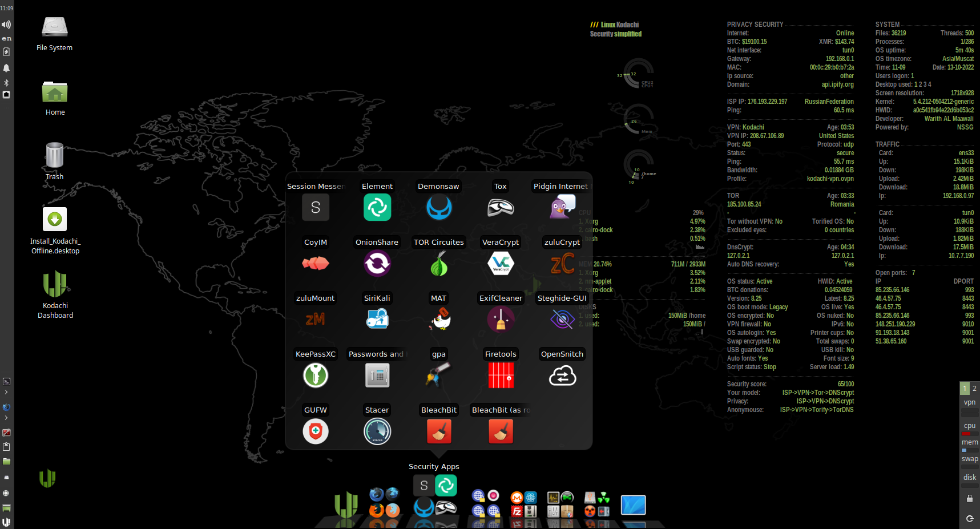Launch Pidgin Internet Messenger

562,207
